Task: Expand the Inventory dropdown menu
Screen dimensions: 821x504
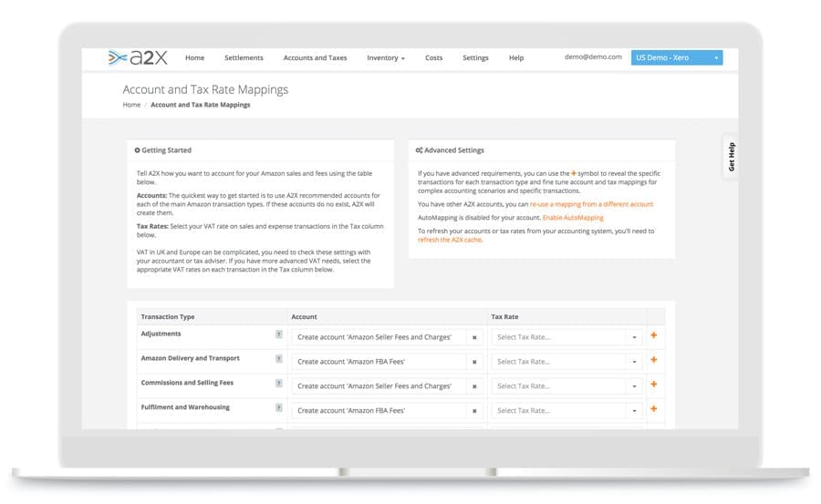Action: (x=385, y=57)
